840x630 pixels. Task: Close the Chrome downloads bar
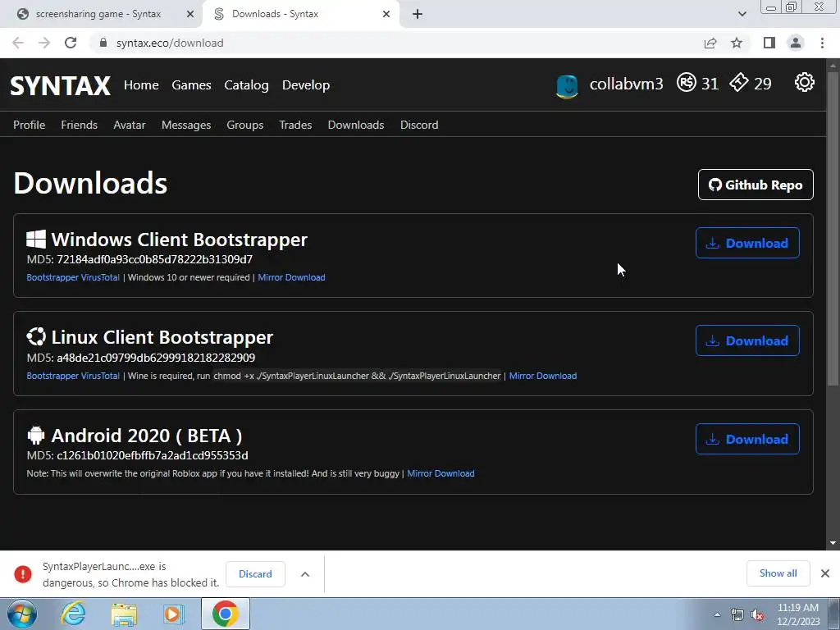click(825, 573)
